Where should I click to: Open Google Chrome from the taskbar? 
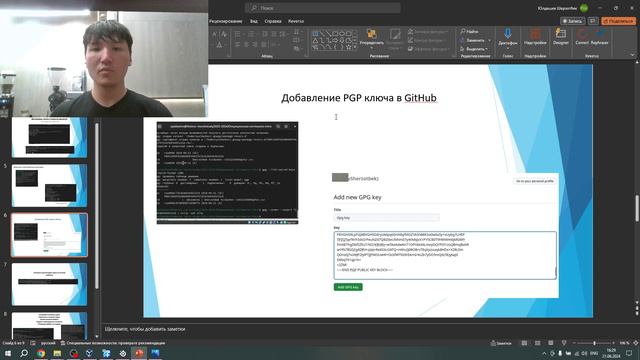[41, 353]
